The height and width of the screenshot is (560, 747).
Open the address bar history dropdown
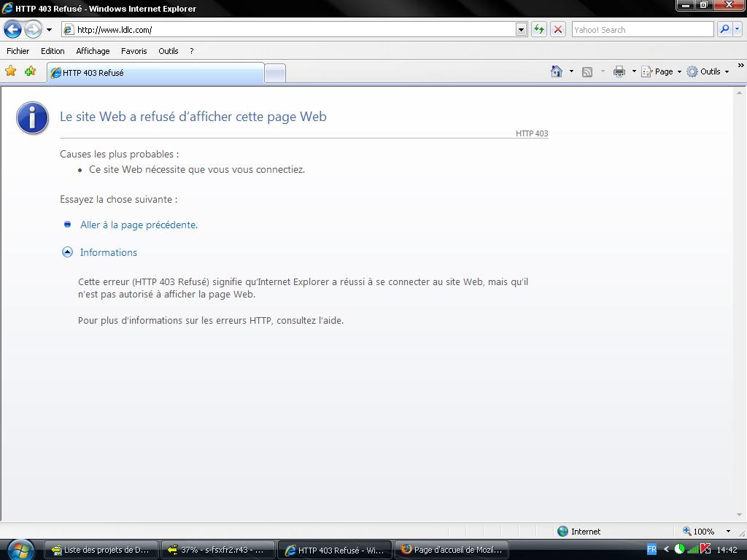pos(521,30)
